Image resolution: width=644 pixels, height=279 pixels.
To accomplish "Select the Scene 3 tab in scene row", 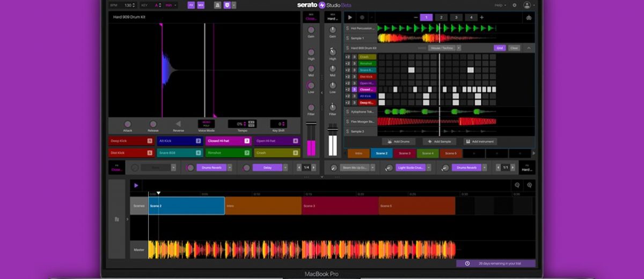I will point(405,153).
